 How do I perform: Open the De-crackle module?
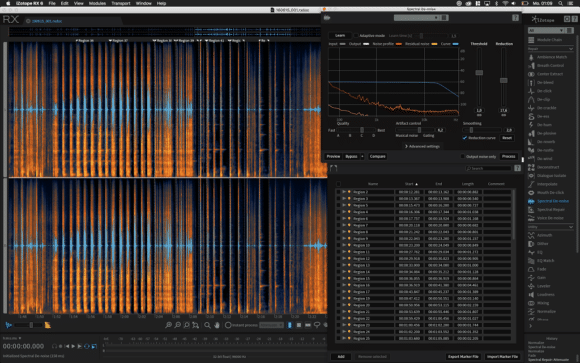(x=542, y=108)
